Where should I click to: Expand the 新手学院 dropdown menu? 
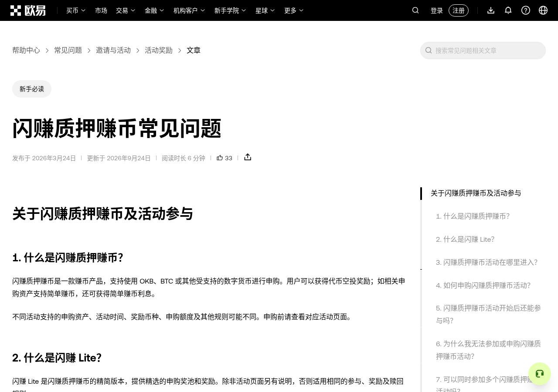pos(230,10)
